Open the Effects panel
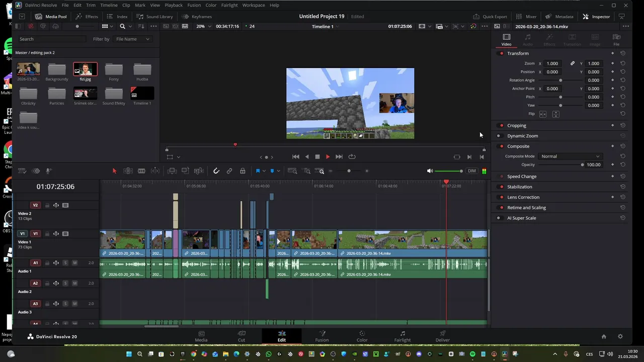This screenshot has height=362, width=644. coord(87,17)
